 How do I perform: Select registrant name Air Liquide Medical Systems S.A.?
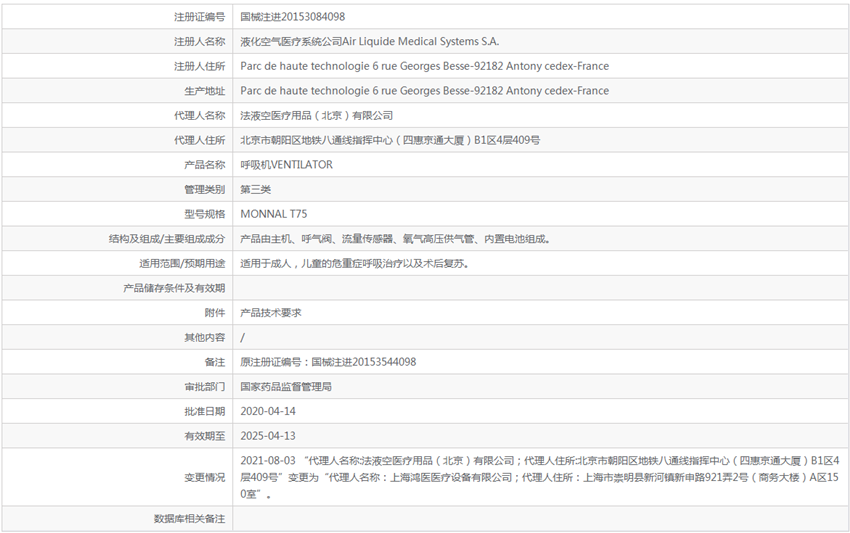(421, 41)
